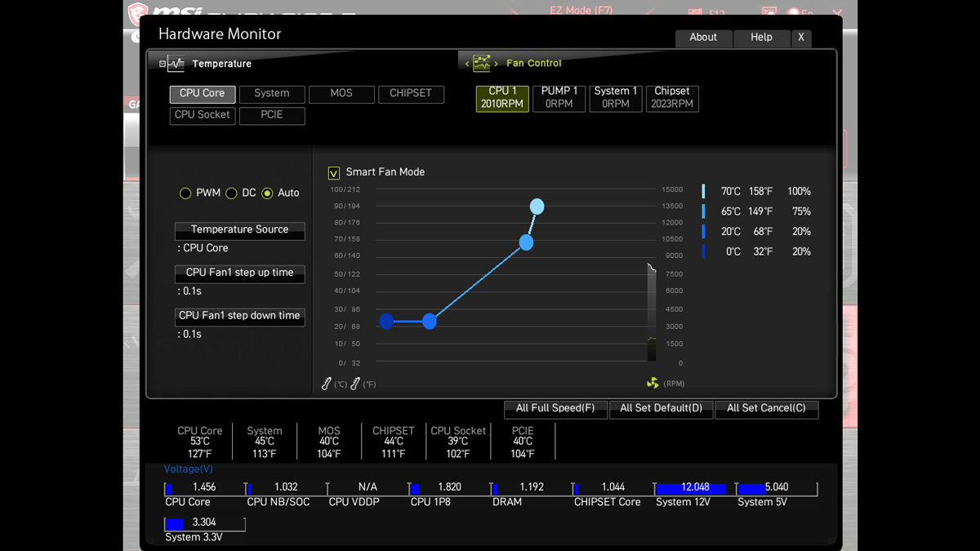Click the 20°C 68°F legend row

[756, 232]
